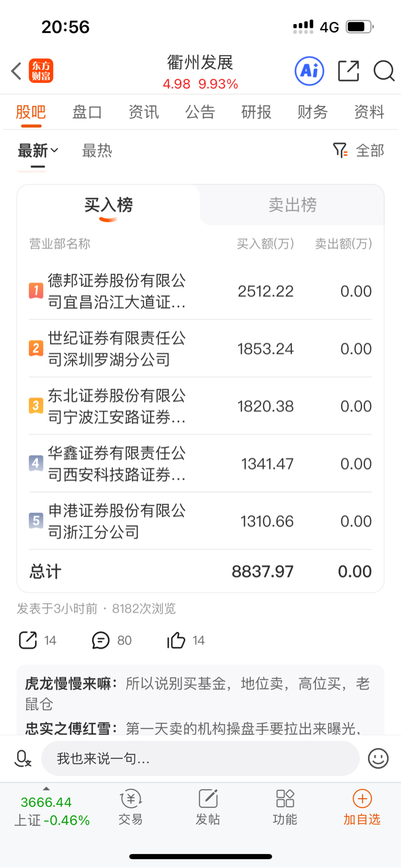Tap the back arrow icon
The image size is (401, 868).
(16, 71)
